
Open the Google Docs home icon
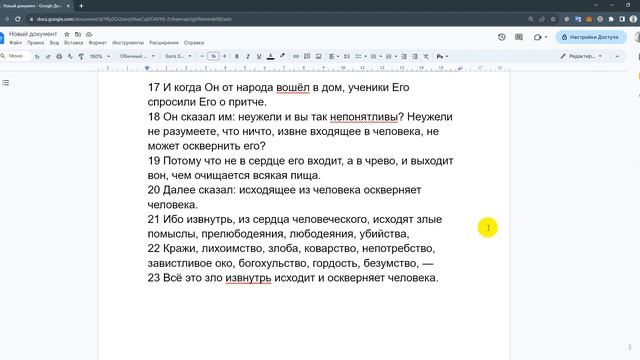(2, 38)
